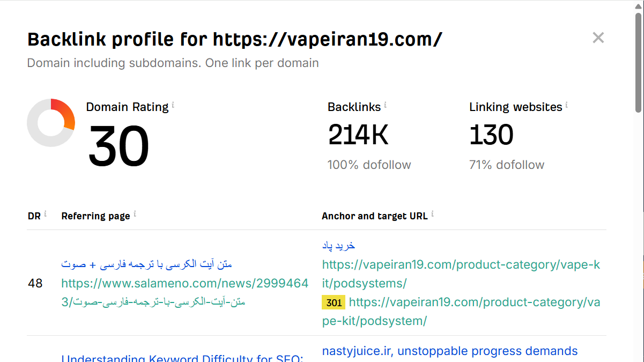Click the info icon beside Domain Rating
Viewport: 644px width, 362px height.
[173, 106]
